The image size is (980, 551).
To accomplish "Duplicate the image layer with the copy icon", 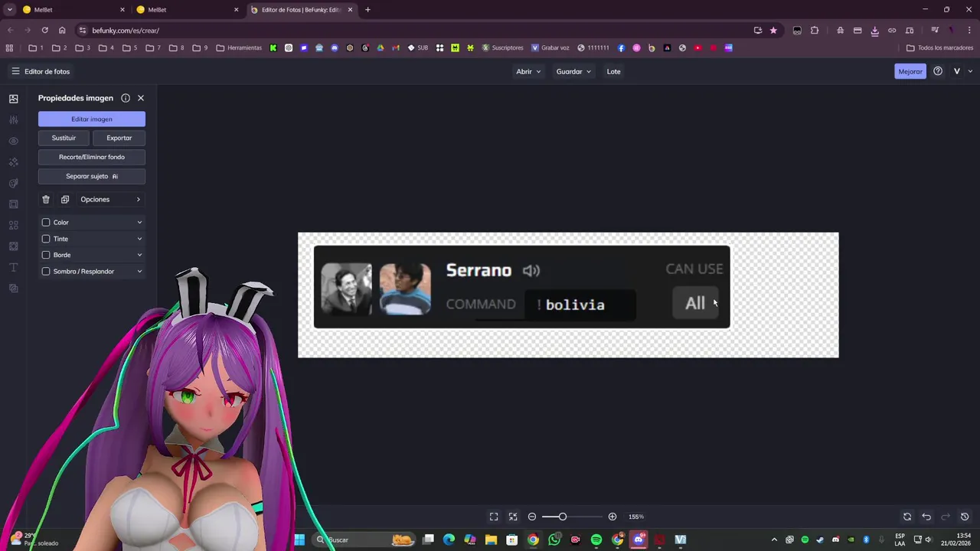I will 65,199.
